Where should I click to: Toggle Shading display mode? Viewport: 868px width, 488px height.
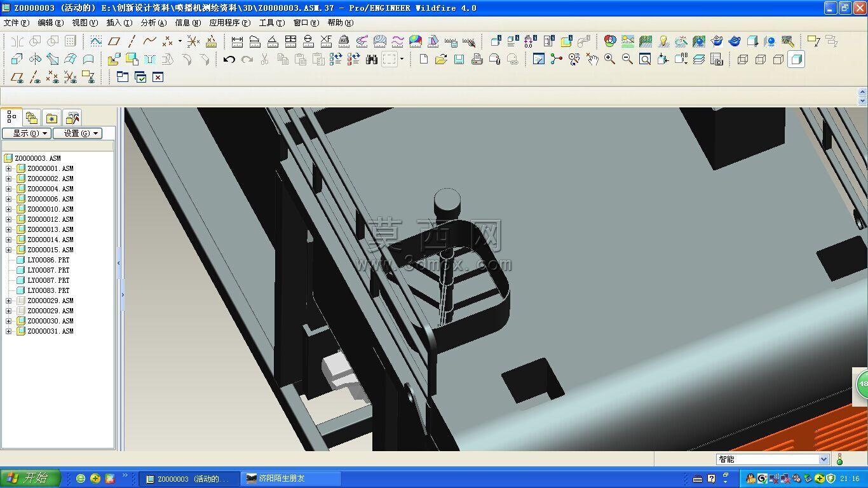796,59
